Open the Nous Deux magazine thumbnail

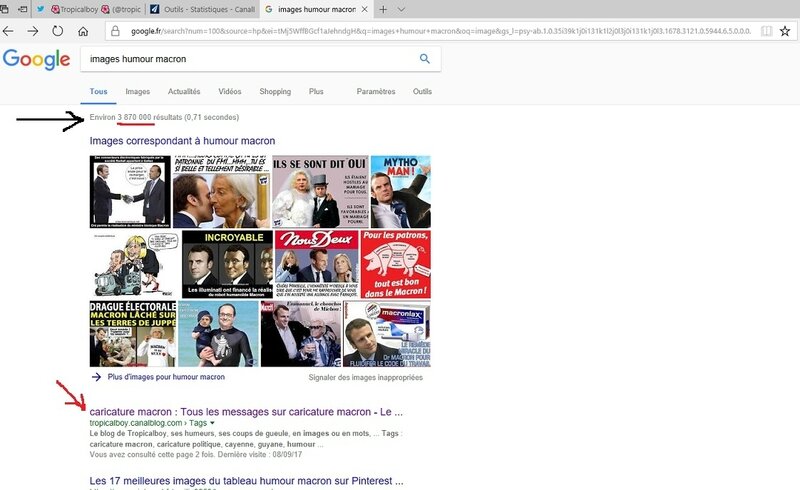coord(317,264)
